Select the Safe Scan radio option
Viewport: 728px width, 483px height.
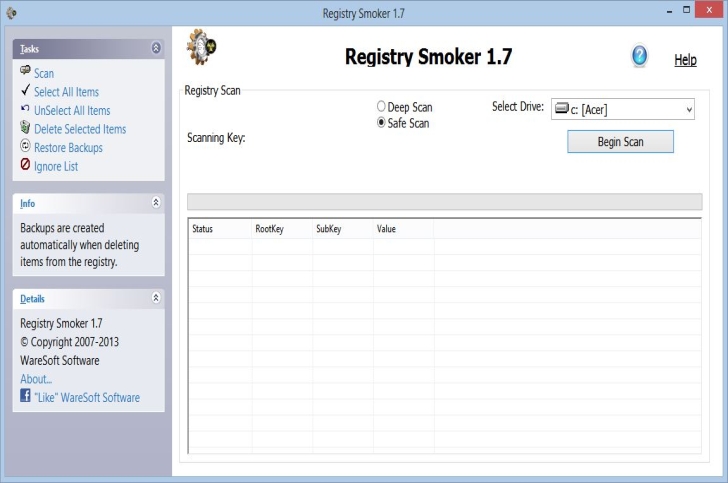pos(381,122)
